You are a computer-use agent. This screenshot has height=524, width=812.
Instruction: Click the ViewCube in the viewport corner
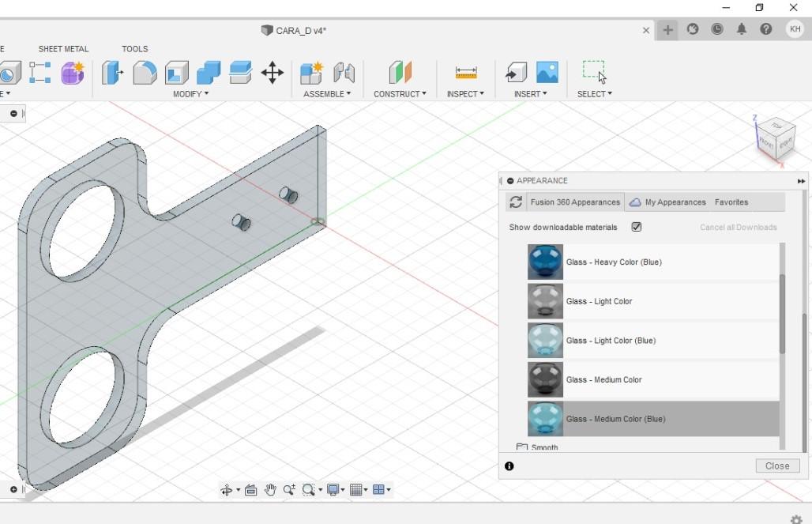pos(775,138)
